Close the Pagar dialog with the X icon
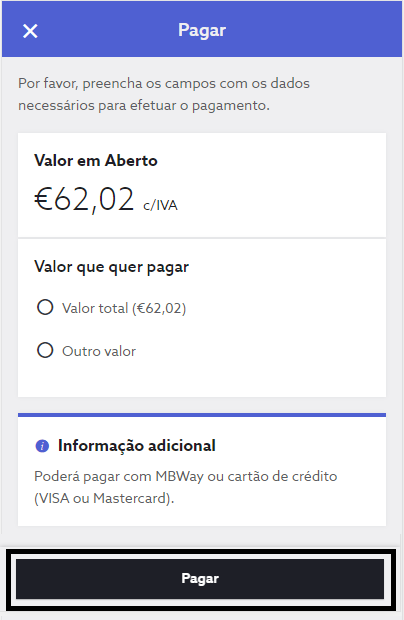 pos(30,31)
